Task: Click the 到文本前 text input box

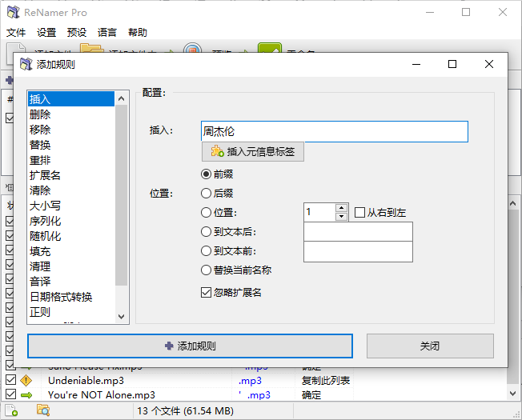Action: click(x=358, y=252)
